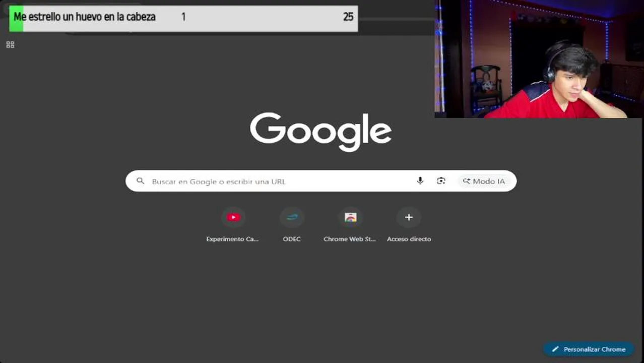Image resolution: width=644 pixels, height=363 pixels.
Task: Click the streamer webcam overlay
Action: click(x=539, y=59)
